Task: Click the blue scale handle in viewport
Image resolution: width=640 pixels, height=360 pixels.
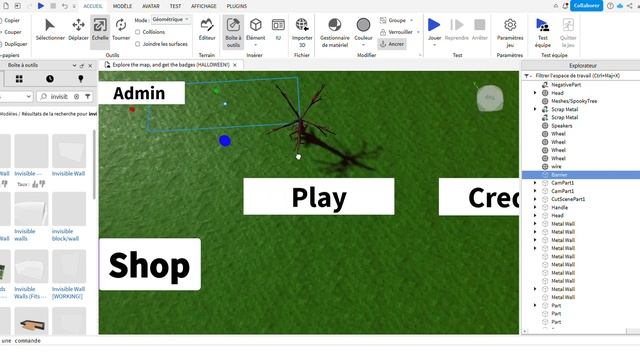Action: coord(225,141)
